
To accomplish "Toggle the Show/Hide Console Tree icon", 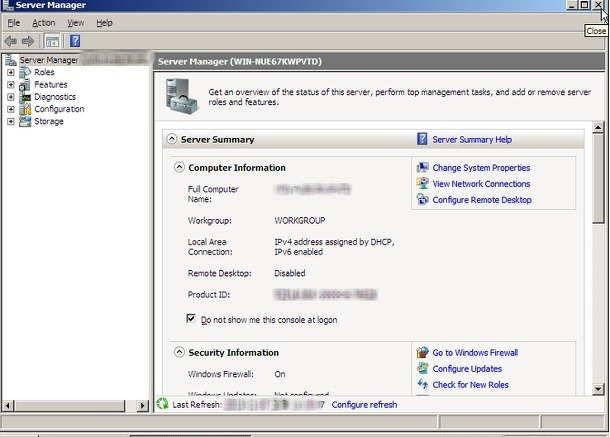I will click(52, 41).
